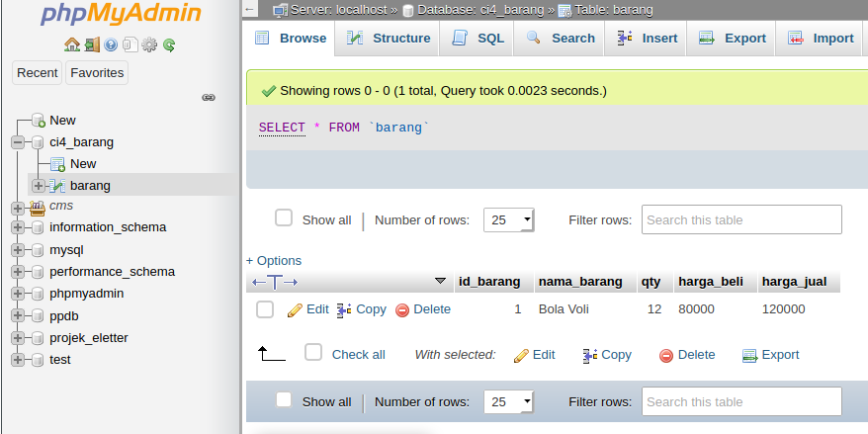Check the Bola Voli row checkbox

(x=265, y=308)
